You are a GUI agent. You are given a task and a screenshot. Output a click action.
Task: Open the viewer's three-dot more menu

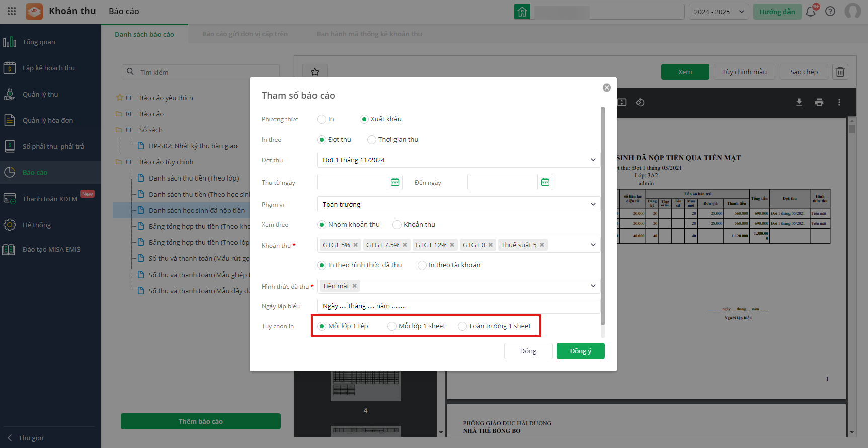point(839,102)
